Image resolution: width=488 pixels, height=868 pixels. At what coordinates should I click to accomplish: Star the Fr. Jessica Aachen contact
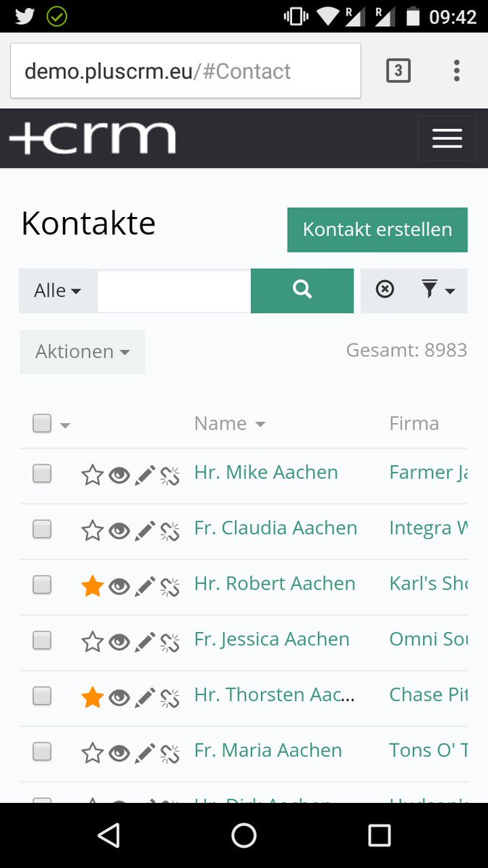pyautogui.click(x=93, y=642)
